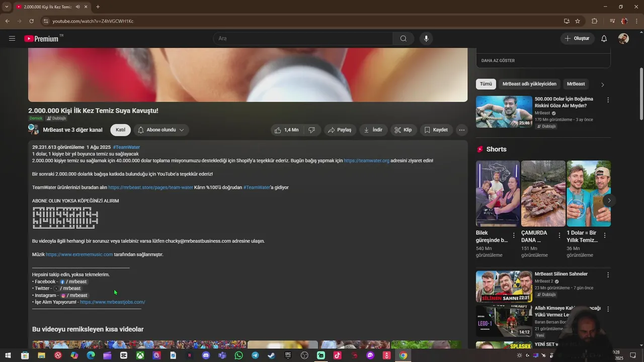Click the 'İndir' download button
The height and width of the screenshot is (362, 644).
click(373, 130)
